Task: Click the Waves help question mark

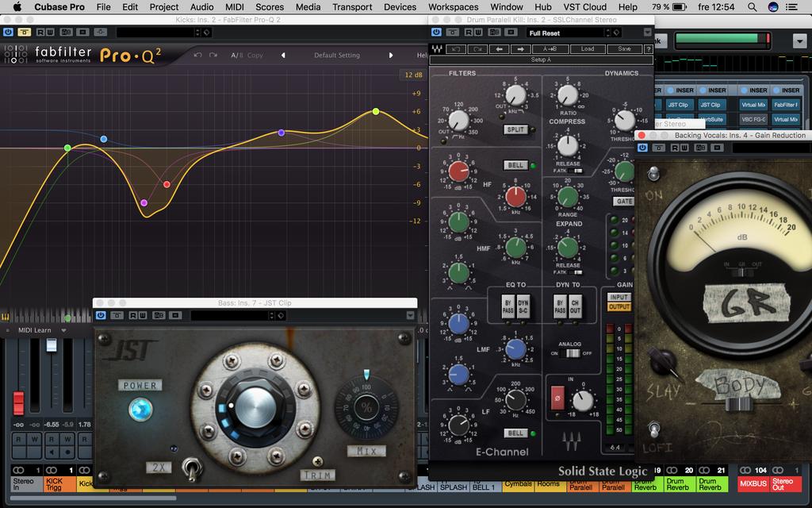Action: pos(648,48)
